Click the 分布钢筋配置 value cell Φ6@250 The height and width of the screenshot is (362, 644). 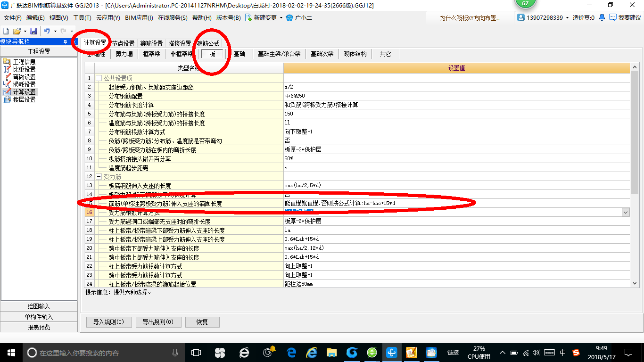pos(457,96)
